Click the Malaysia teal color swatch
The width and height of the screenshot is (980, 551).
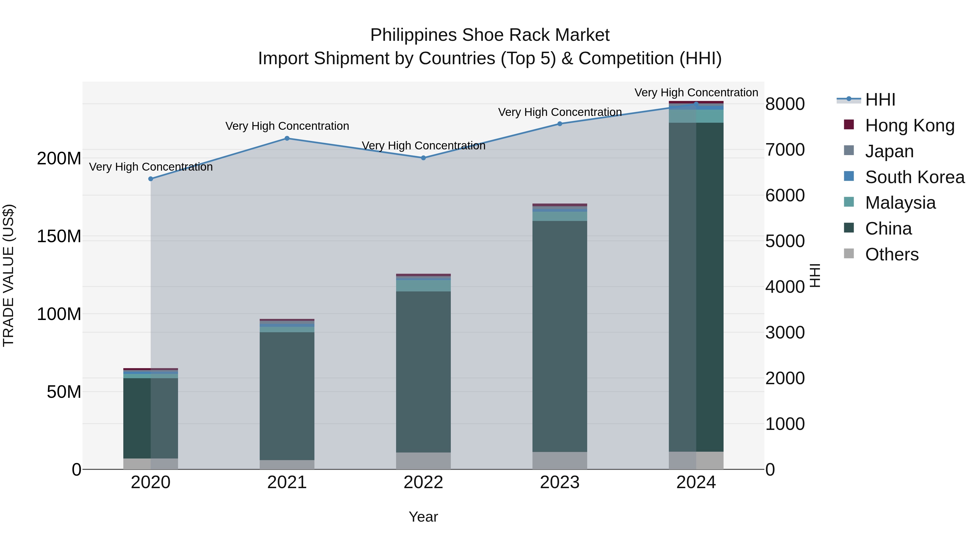849,202
